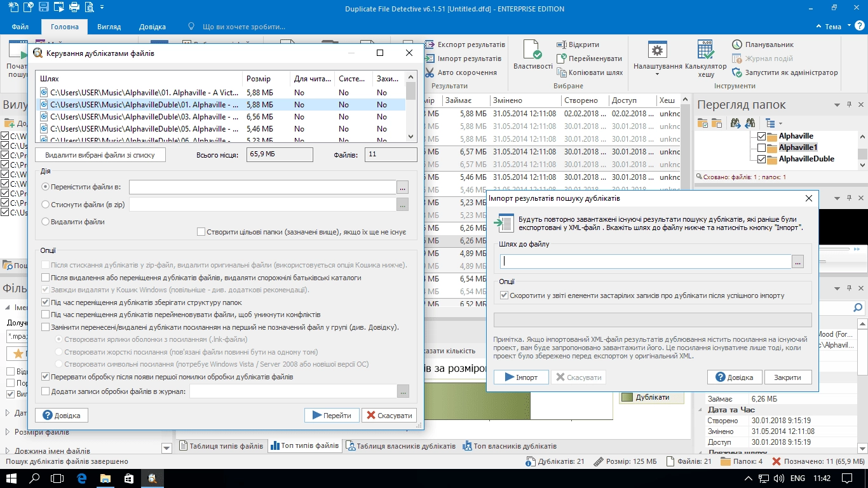Open Планувальник from the ribbon
Viewport: 868px width, 488px height.
click(x=763, y=45)
